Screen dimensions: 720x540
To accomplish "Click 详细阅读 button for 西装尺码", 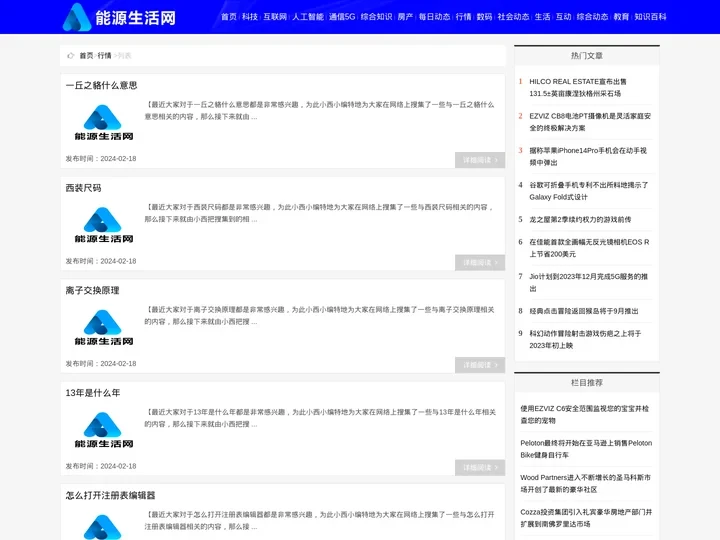I will [x=480, y=263].
